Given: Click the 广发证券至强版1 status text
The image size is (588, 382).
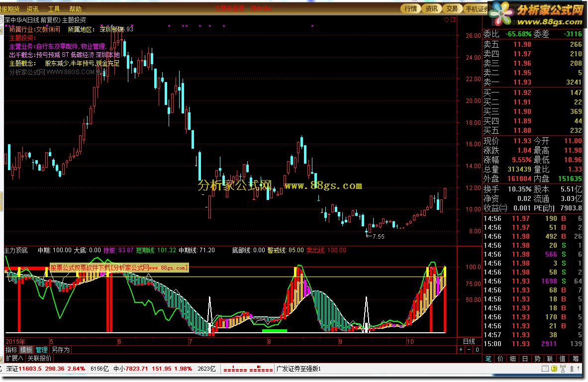Looking at the screenshot, I should [x=298, y=369].
